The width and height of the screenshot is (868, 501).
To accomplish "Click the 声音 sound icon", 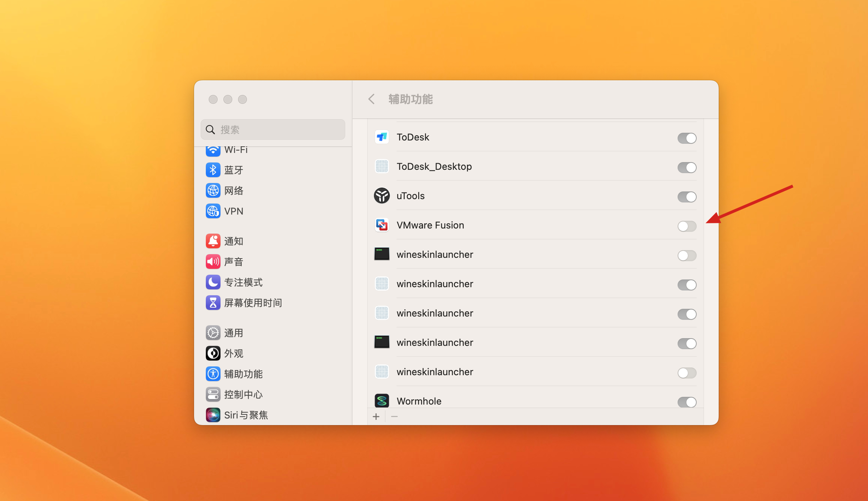I will [x=213, y=262].
